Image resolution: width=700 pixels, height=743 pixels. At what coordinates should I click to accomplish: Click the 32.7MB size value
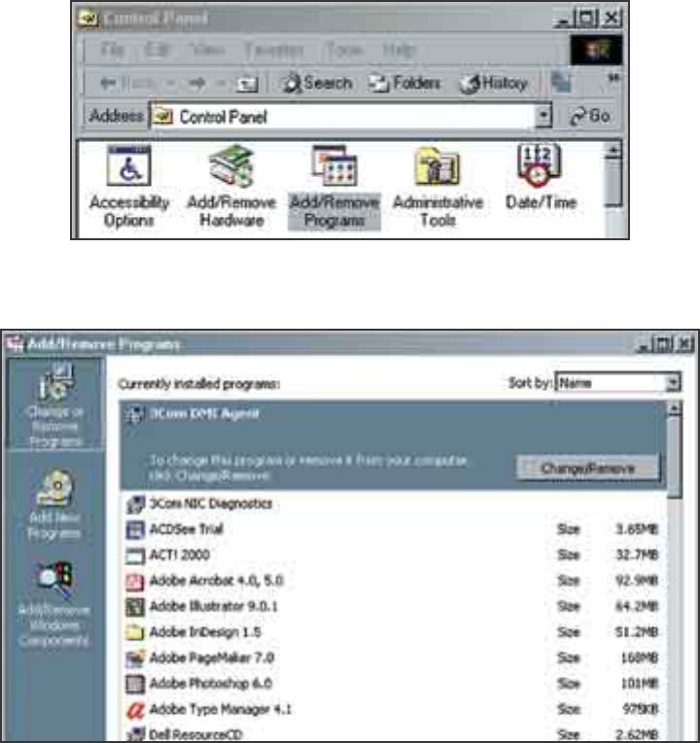tap(637, 555)
